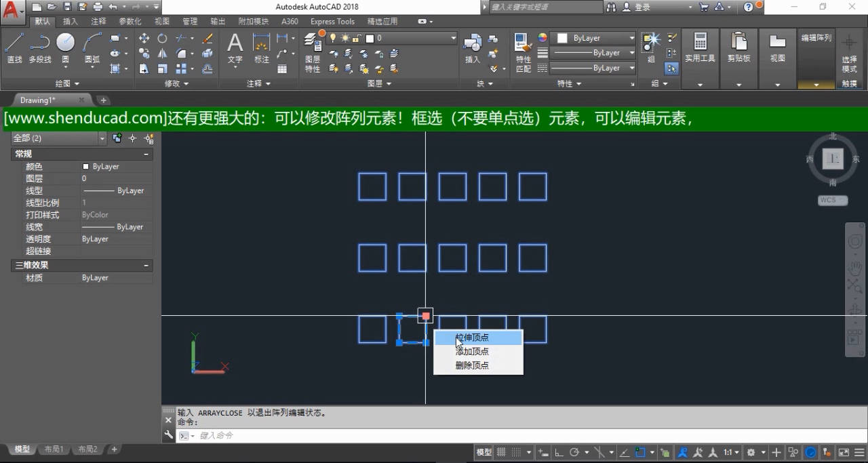This screenshot has width=868, height=463.
Task: Select the 多段线 (Polyline) tool
Action: pyautogui.click(x=39, y=47)
